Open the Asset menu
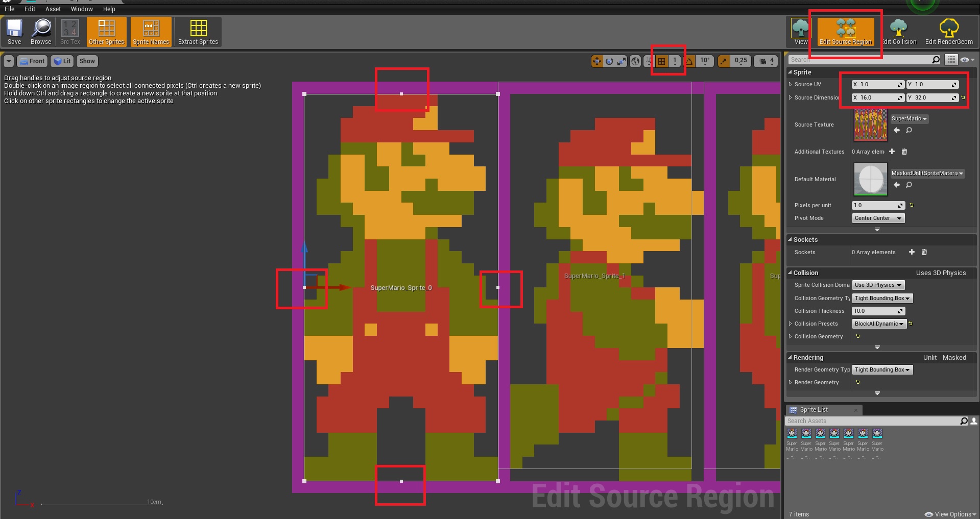The height and width of the screenshot is (519, 980). 53,9
